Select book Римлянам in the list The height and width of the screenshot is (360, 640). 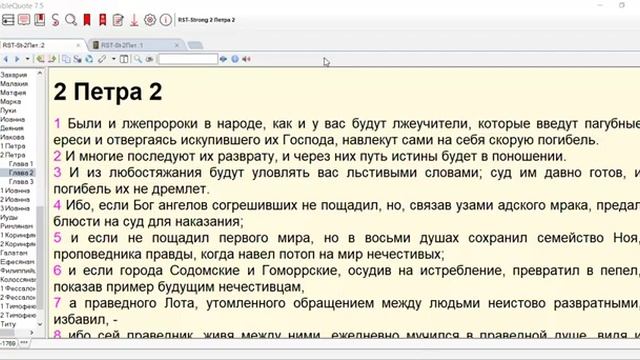click(17, 226)
